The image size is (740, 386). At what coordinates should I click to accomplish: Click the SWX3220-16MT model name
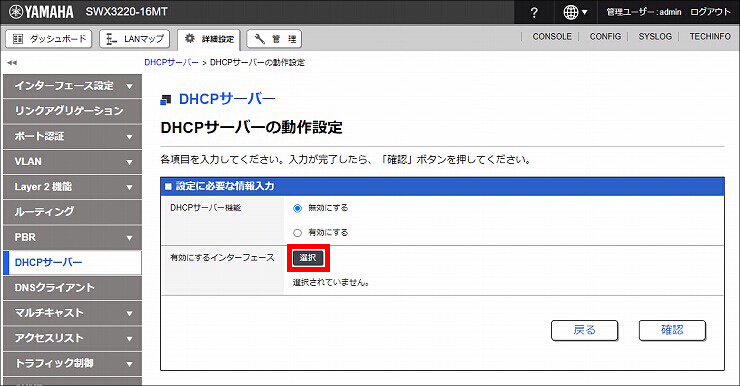tap(126, 12)
